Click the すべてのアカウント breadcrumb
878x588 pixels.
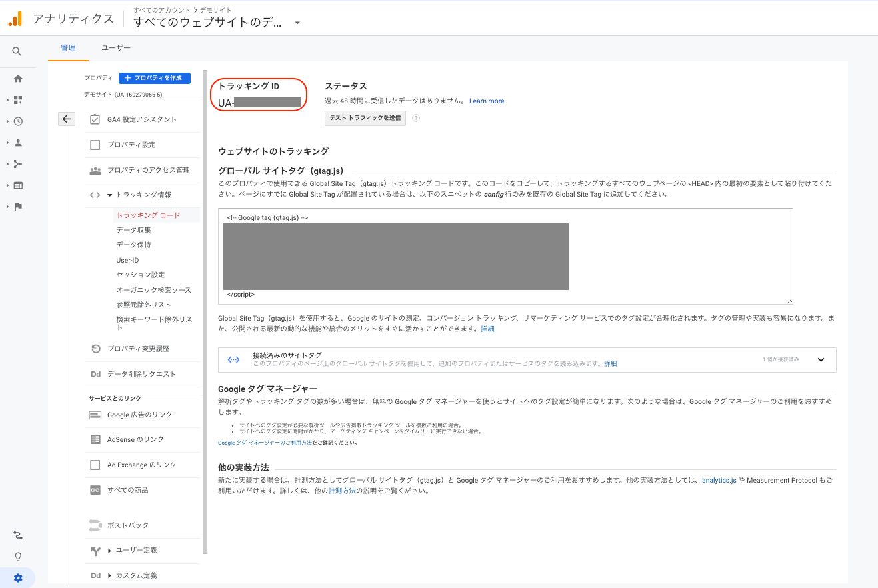tap(161, 10)
